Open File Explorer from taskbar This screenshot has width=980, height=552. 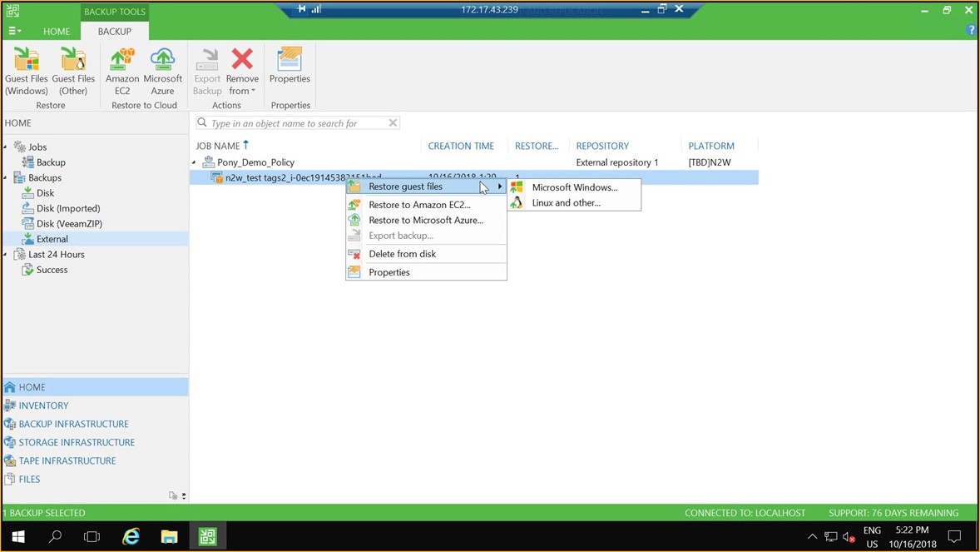point(169,536)
